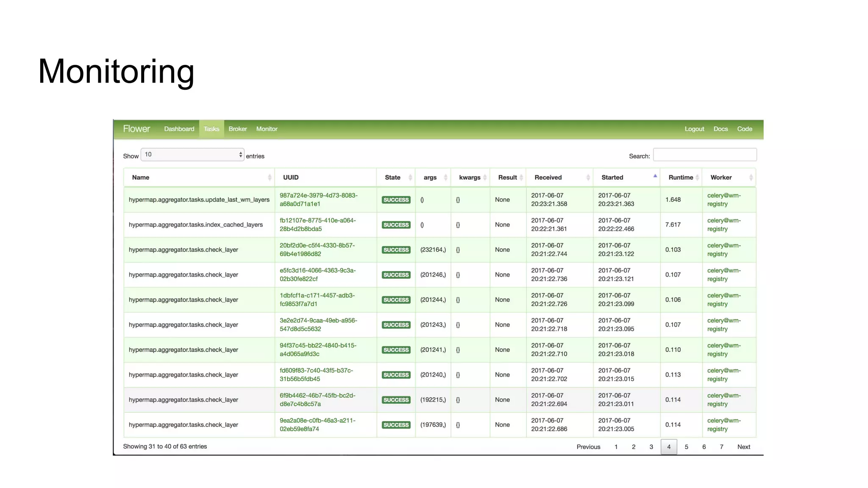Screen dimensions: 868x488
Task: Open task UUID 9ea2a08e-c0fb-46a3-a211
Action: pyautogui.click(x=317, y=424)
